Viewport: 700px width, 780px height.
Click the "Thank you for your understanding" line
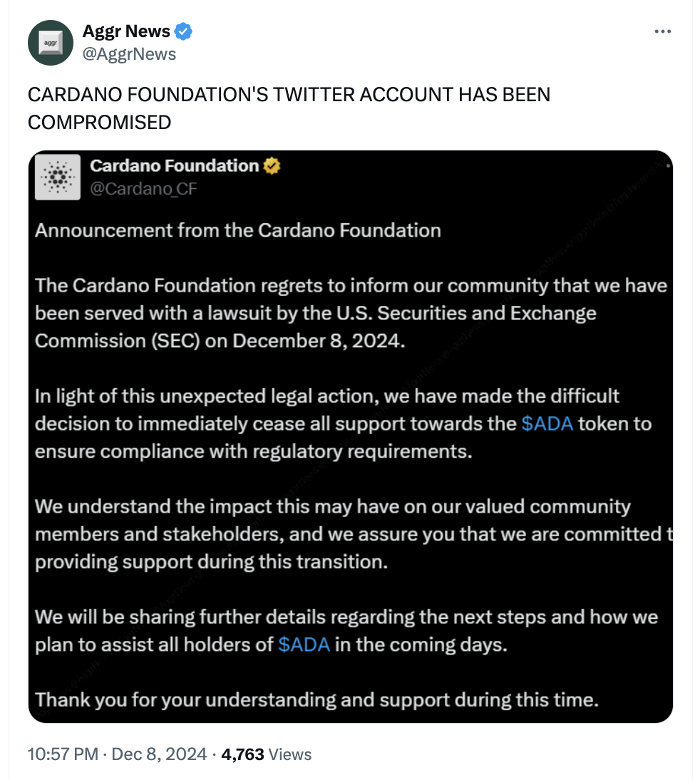click(x=316, y=699)
